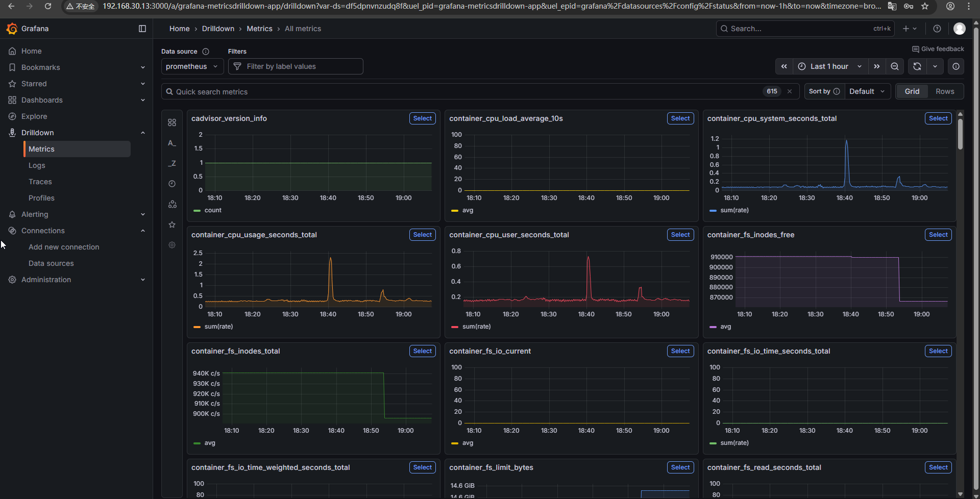The height and width of the screenshot is (499, 980).
Task: Shift time range backward
Action: (x=784, y=66)
